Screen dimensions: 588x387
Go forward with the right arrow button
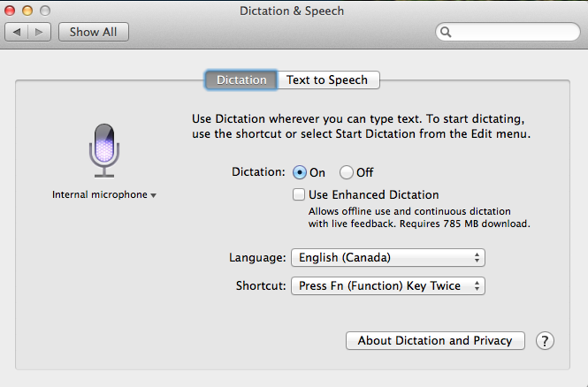pyautogui.click(x=40, y=32)
